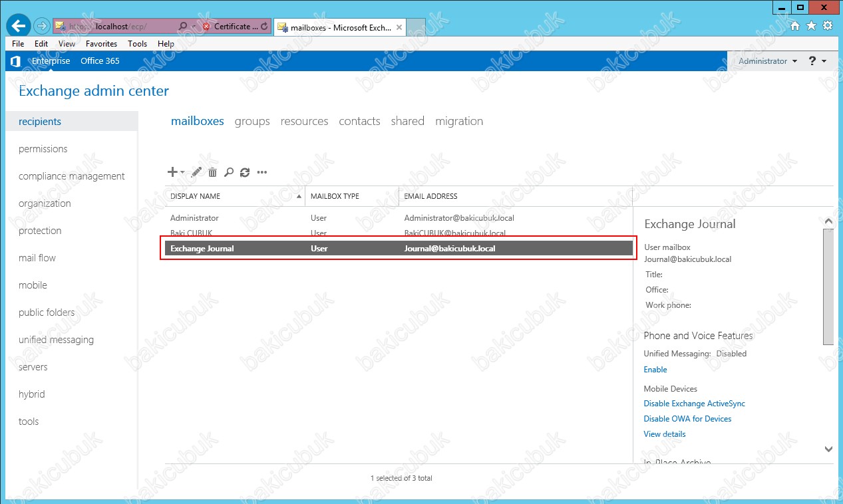Open the browser tools gear icon
Image resolution: width=843 pixels, height=504 pixels.
(x=828, y=26)
